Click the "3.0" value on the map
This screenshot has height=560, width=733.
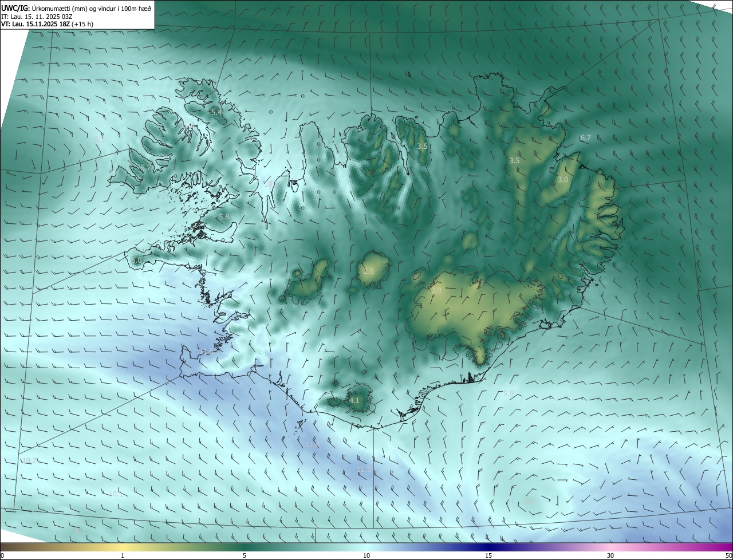coord(563,180)
